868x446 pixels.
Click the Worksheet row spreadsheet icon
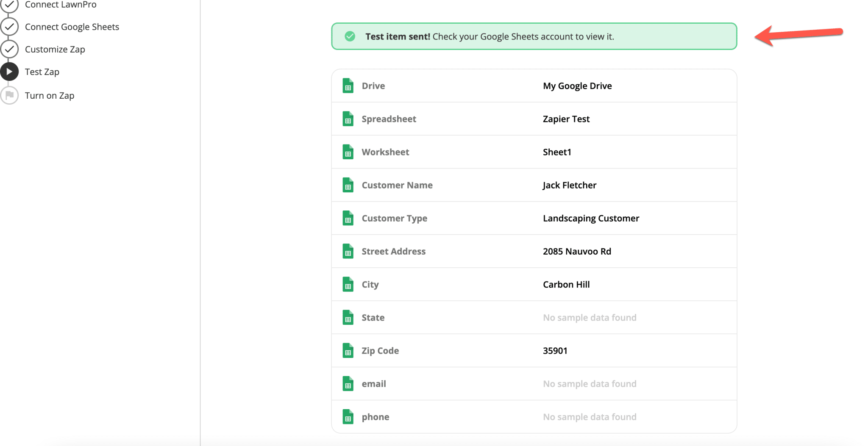point(348,152)
